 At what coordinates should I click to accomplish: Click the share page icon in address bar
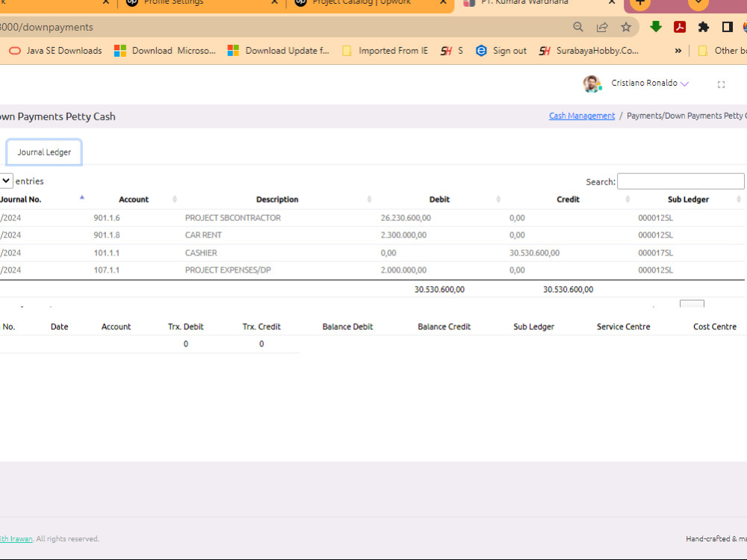point(602,27)
